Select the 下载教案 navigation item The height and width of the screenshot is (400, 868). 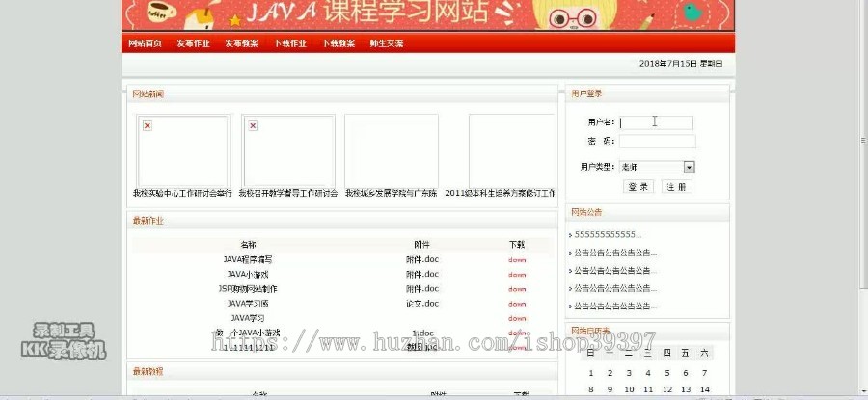pyautogui.click(x=339, y=43)
